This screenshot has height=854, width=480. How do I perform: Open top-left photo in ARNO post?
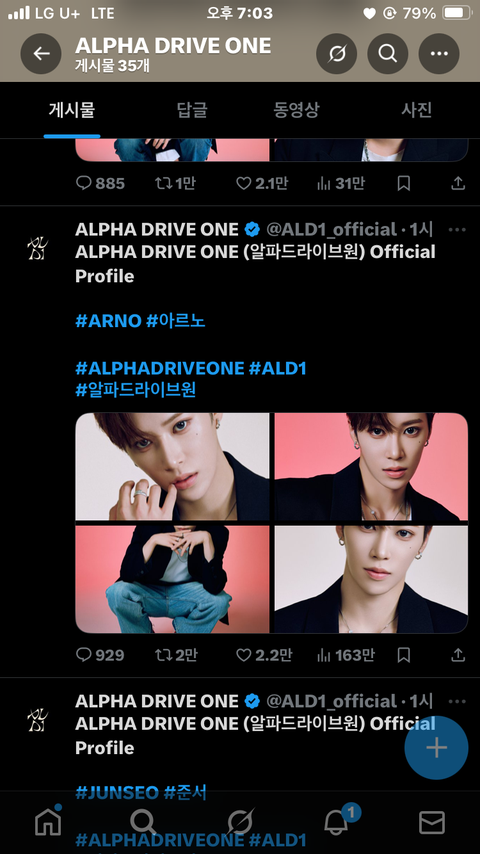(172, 467)
